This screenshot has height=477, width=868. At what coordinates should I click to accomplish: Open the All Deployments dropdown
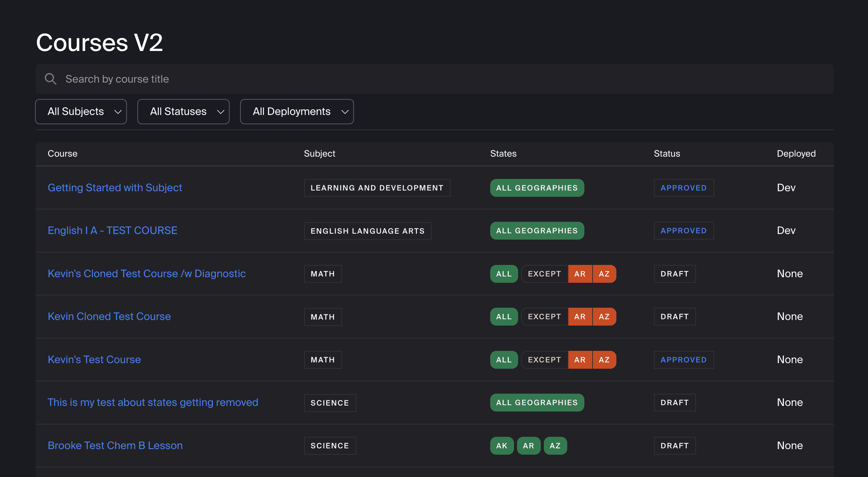pos(297,112)
